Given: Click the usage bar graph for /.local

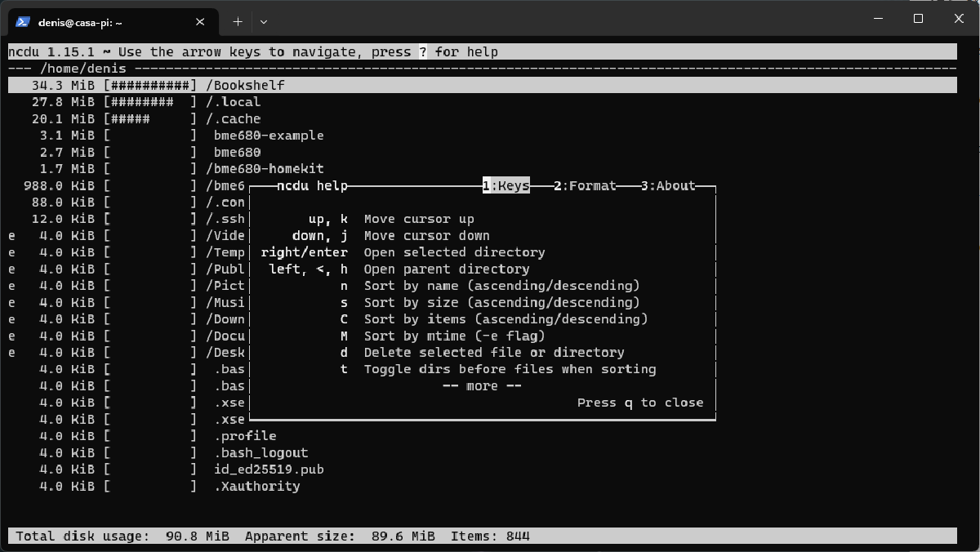Looking at the screenshot, I should coord(150,102).
